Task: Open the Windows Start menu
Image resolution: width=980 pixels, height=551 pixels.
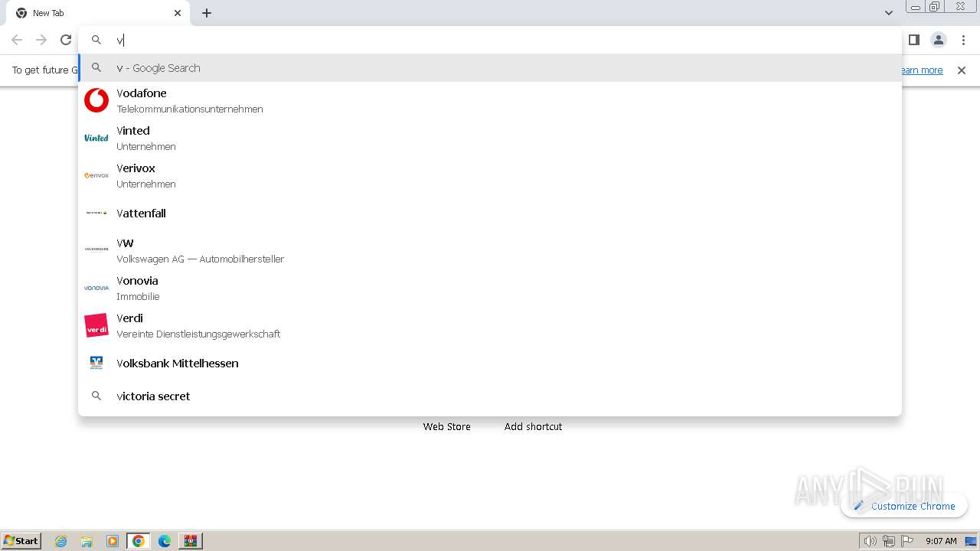Action: (x=21, y=540)
